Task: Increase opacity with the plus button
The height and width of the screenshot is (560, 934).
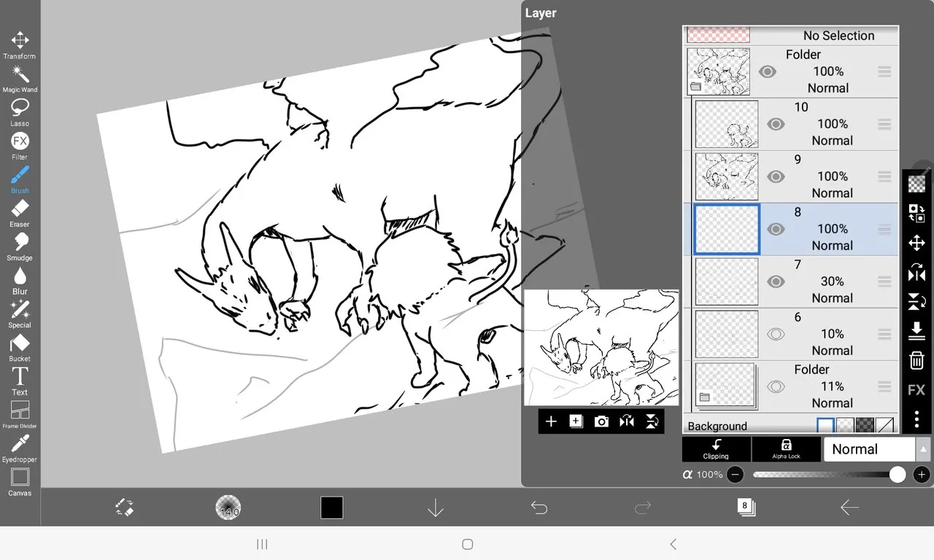Action: 922,475
